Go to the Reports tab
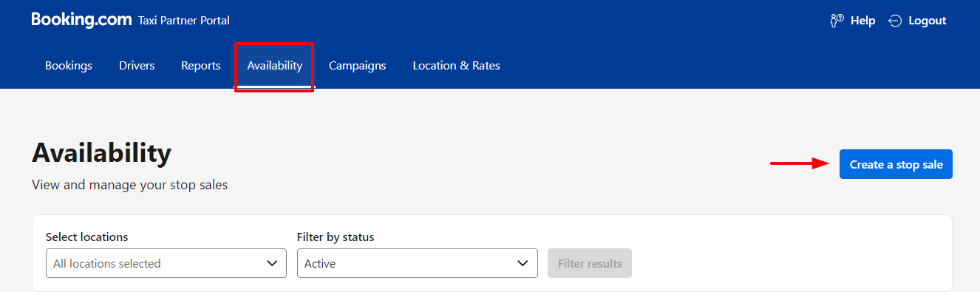The width and height of the screenshot is (980, 292). point(201,66)
